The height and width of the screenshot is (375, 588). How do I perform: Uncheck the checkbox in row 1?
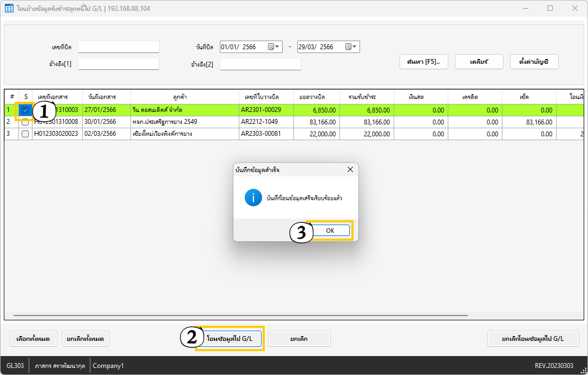pyautogui.click(x=25, y=110)
